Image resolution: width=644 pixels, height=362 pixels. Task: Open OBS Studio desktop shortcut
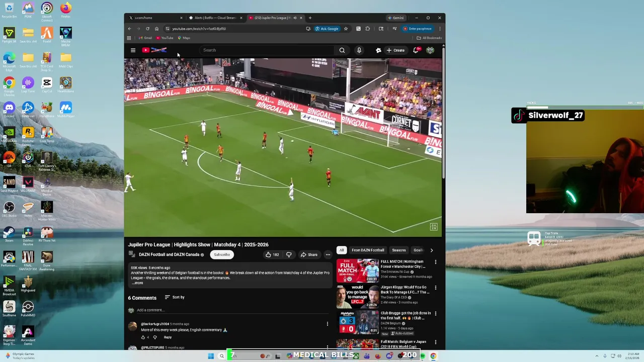click(x=9, y=209)
